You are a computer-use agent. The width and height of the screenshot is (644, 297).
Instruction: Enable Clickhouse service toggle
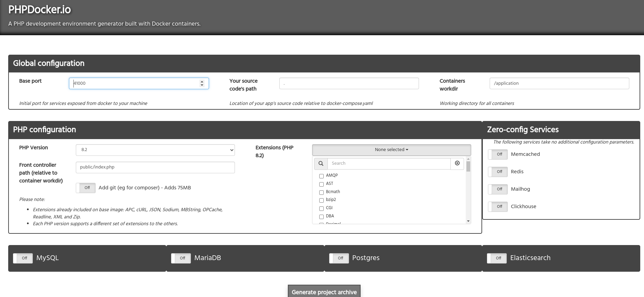click(498, 207)
